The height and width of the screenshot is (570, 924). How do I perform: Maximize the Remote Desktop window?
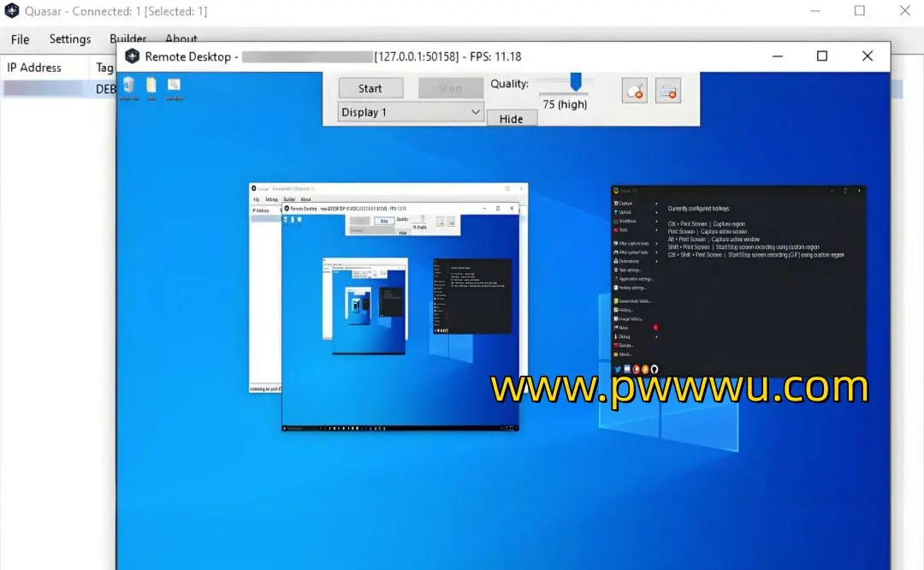pyautogui.click(x=821, y=56)
